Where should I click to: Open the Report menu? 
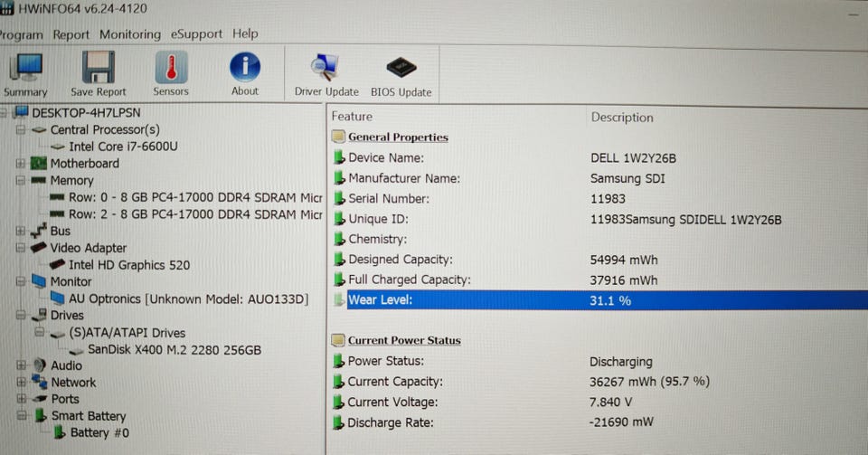coord(71,34)
